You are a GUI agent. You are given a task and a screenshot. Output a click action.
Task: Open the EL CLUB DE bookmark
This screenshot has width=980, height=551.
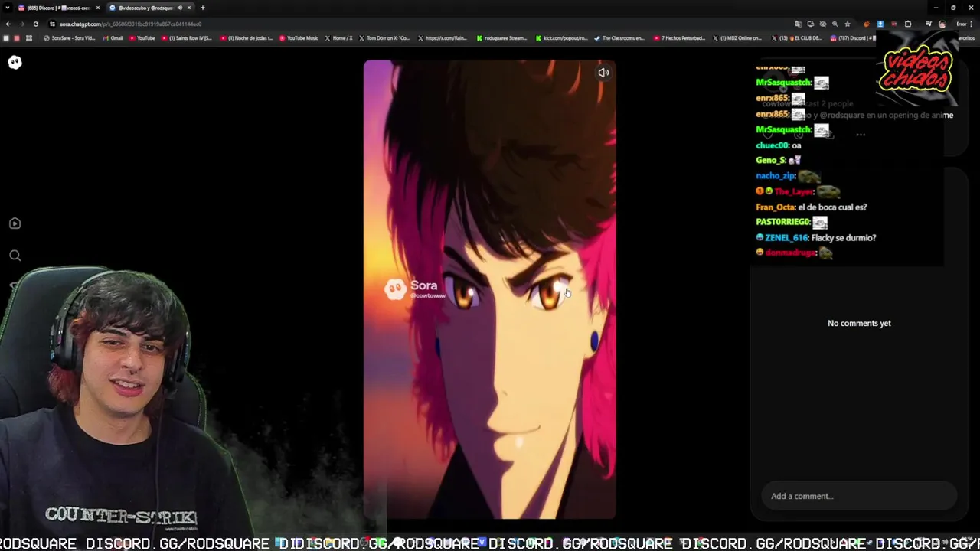point(798,38)
